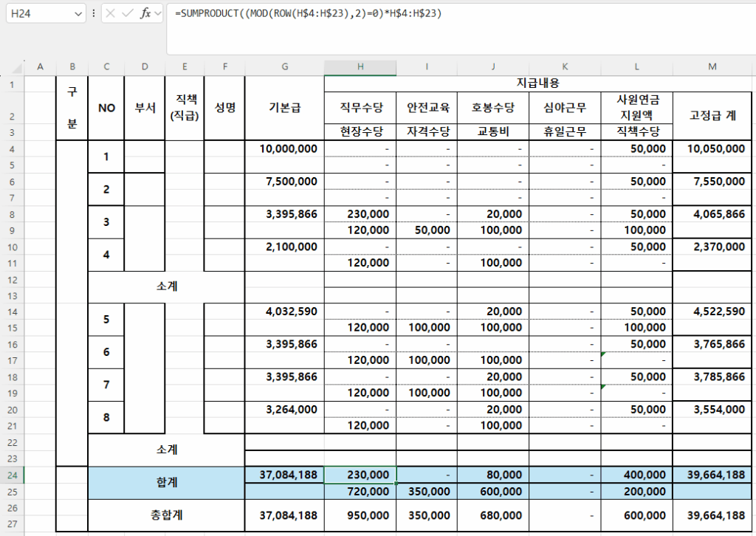Click the 부서 header cell

click(145, 108)
